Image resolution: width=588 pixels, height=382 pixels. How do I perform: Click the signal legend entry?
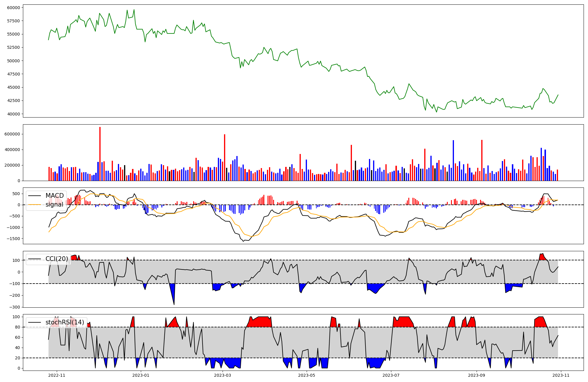pyautogui.click(x=54, y=205)
